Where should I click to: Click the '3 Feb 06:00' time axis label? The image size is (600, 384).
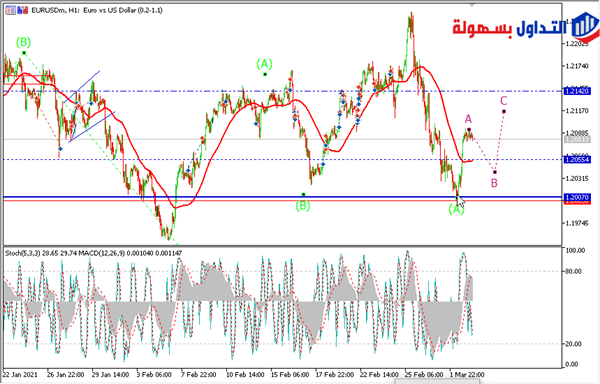[154, 374]
